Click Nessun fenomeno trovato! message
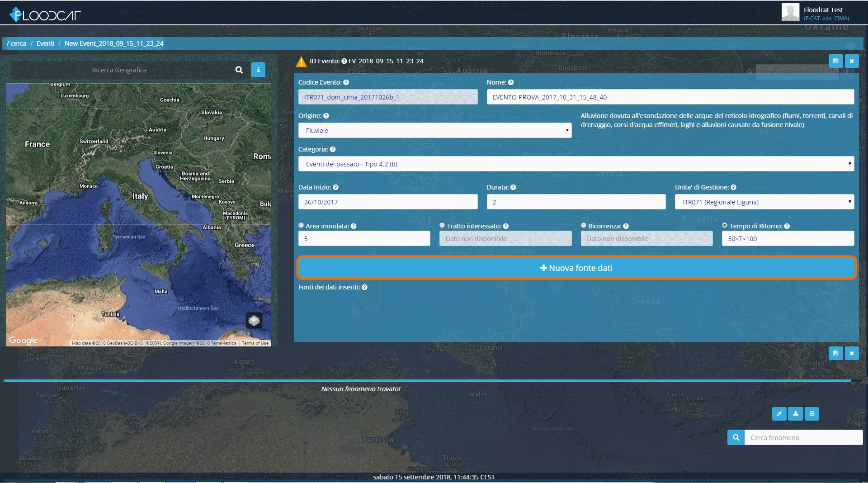868x483 pixels. tap(361, 388)
